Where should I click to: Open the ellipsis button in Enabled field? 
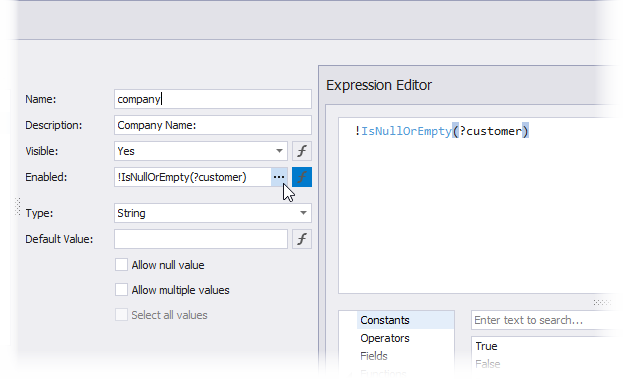(x=279, y=177)
